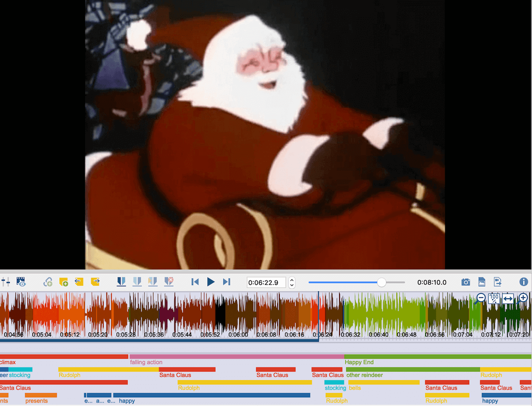This screenshot has width=532, height=406.
Task: Select the long blue happy segment under falling action
Action: tap(211, 395)
